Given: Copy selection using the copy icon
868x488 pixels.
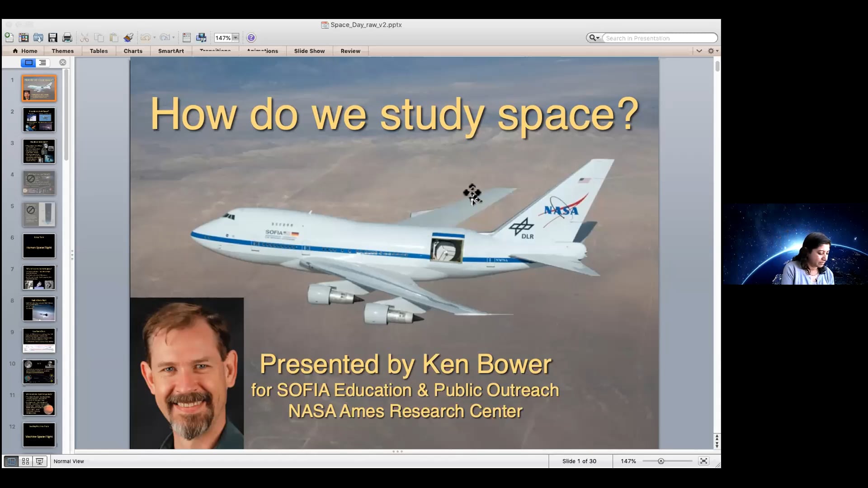Looking at the screenshot, I should tap(99, 38).
